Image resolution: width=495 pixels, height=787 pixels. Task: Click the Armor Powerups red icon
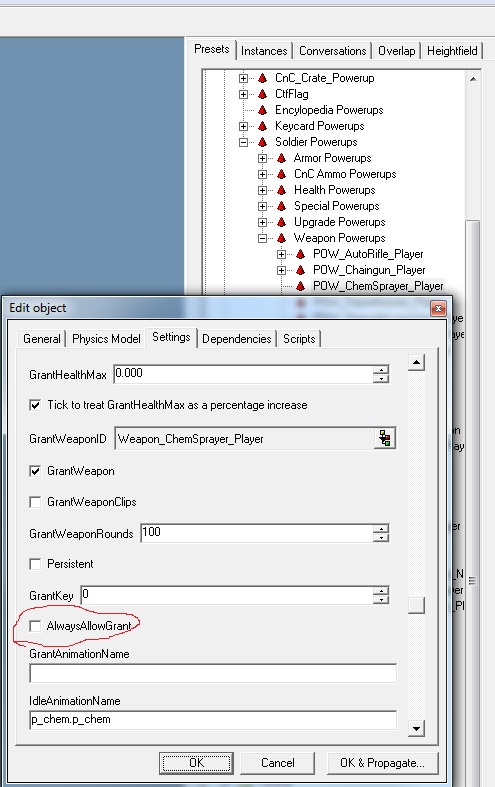(282, 158)
